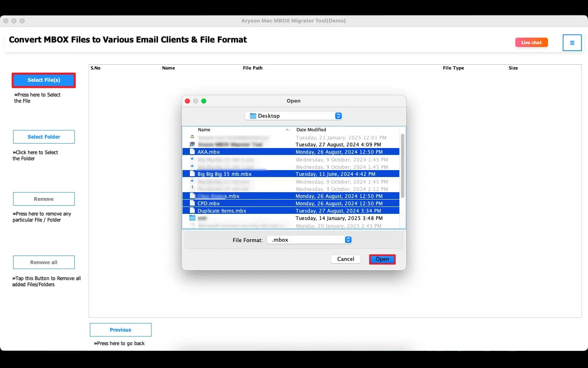Click the date Monday, 20 January, 2025 2:45 PM
This screenshot has height=368, width=588.
339,226
